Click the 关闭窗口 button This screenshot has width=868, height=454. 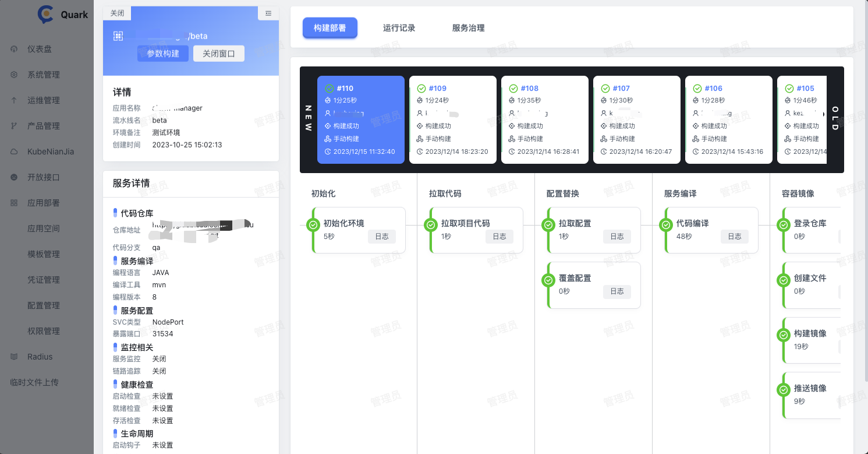[219, 54]
